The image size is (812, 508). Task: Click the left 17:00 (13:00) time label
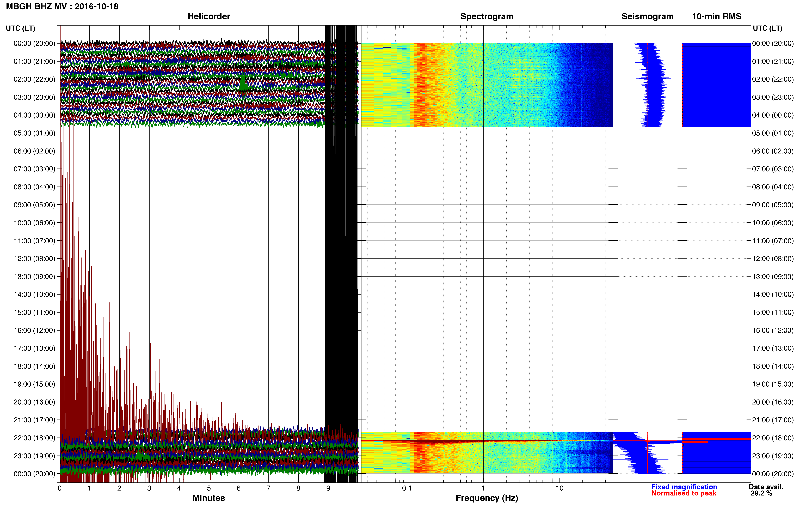tap(34, 348)
